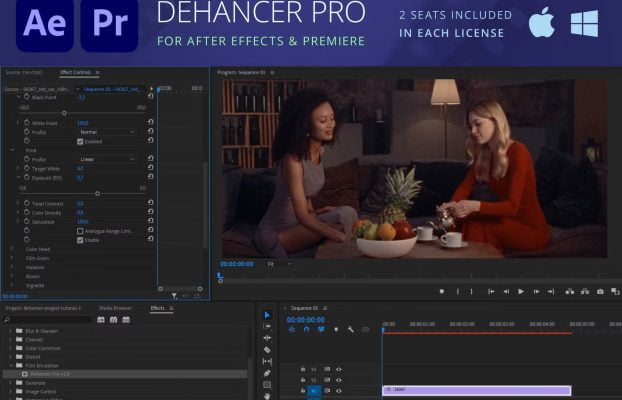The image size is (622, 400).
Task: Switch to the Source (no clips) tab
Action: coord(24,72)
